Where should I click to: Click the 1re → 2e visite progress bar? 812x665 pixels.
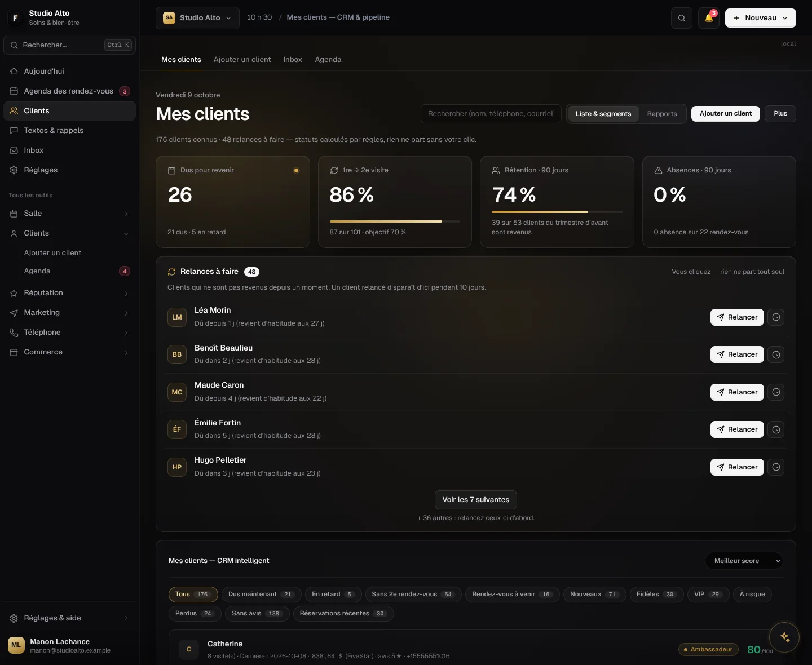(395, 221)
